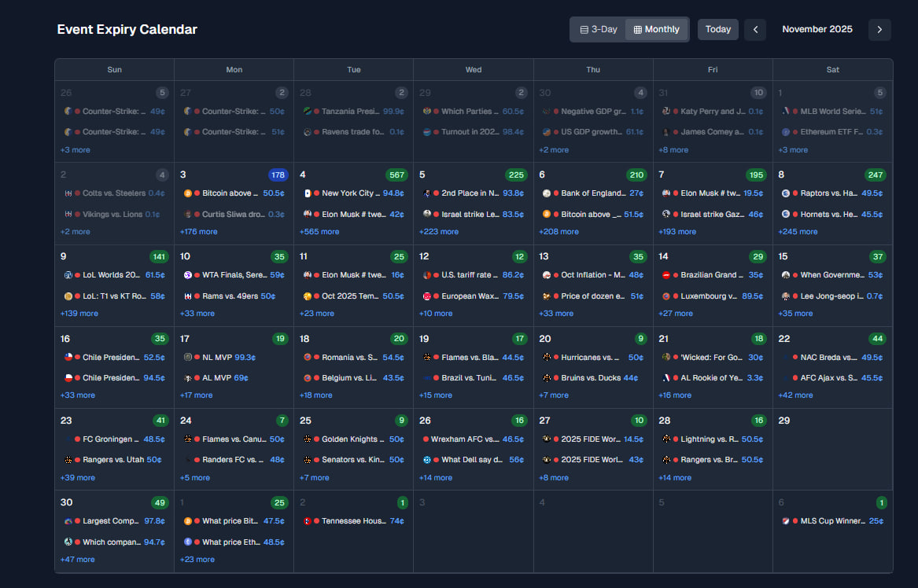Expand +139 more on November 9
The width and height of the screenshot is (918, 588).
click(x=79, y=314)
